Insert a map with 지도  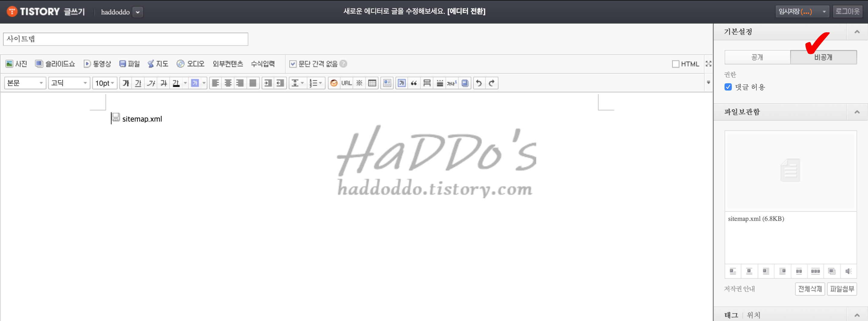pos(158,64)
